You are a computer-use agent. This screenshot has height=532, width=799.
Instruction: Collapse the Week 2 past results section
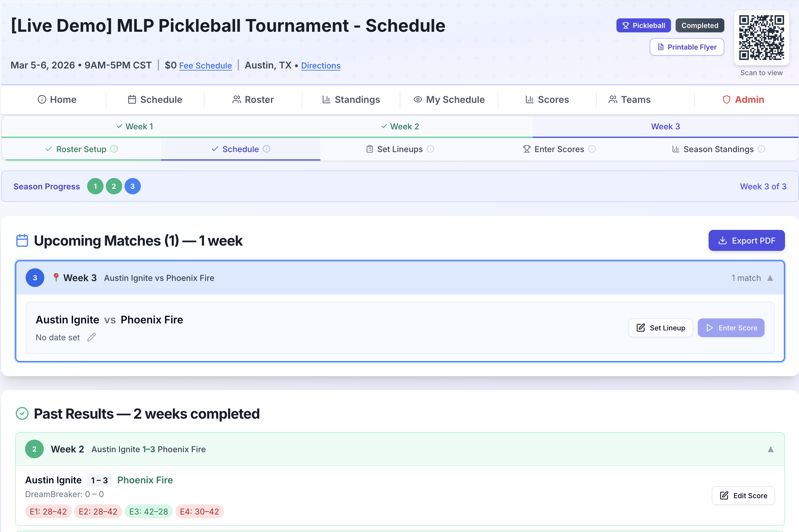770,449
